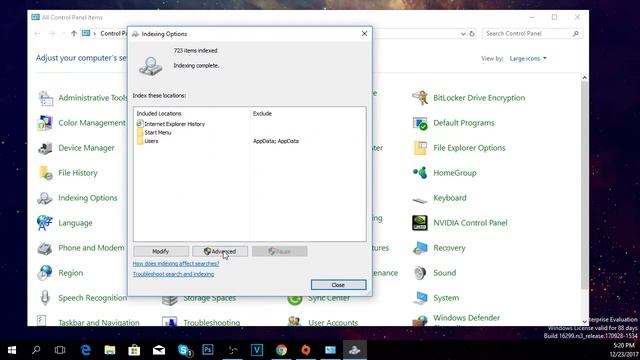This screenshot has width=640, height=360.
Task: Click the scroll down arrow in Control Panel
Action: click(x=584, y=322)
